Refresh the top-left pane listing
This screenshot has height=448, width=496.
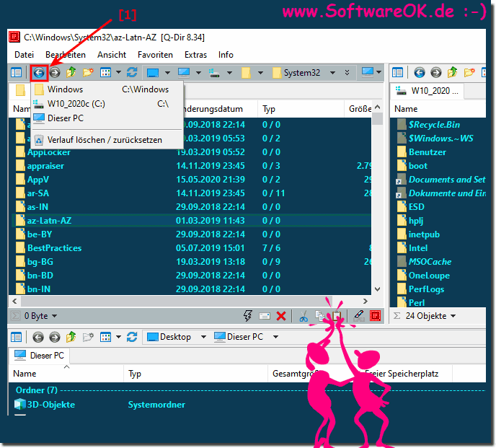[x=132, y=73]
